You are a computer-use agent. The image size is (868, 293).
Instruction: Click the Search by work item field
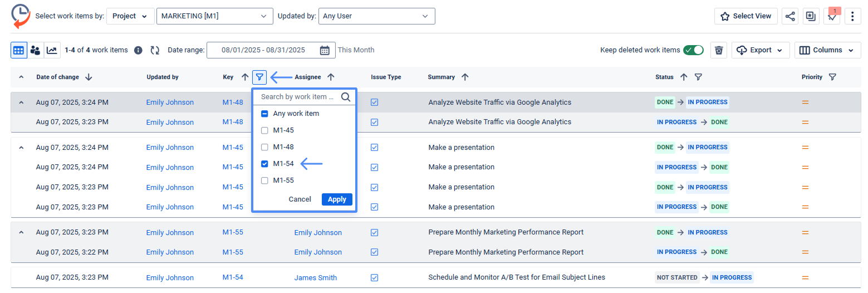click(x=298, y=97)
